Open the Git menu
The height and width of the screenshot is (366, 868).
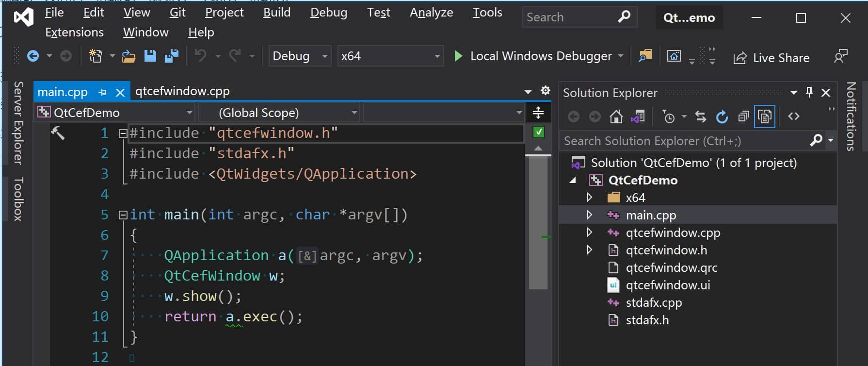coord(177,13)
